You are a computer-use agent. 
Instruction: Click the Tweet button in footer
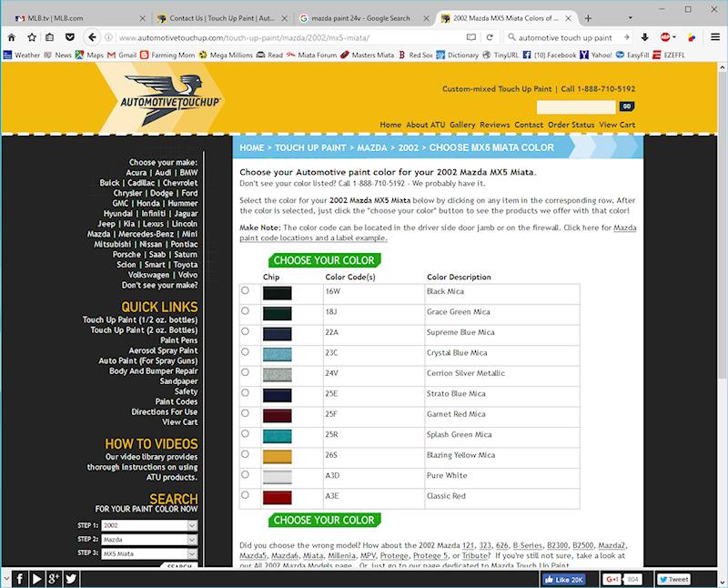coord(673,579)
